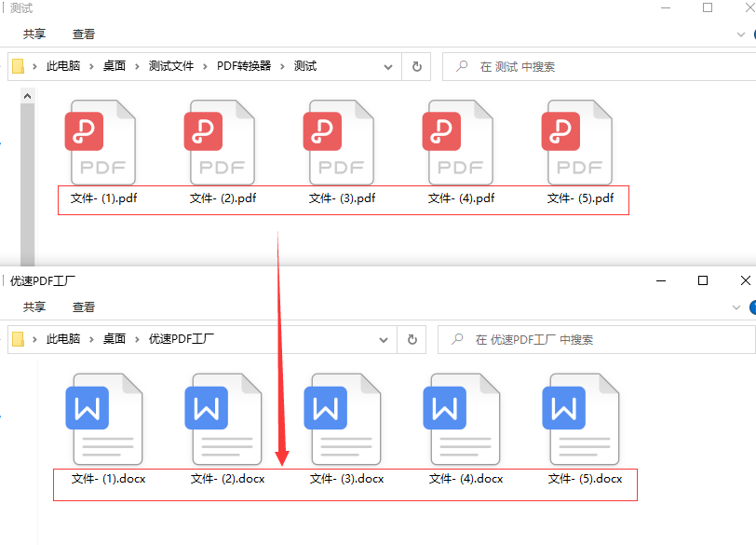Screen dimensions: 756x545
Task: Open 查看 tab in the 测试 window
Action: tap(84, 34)
